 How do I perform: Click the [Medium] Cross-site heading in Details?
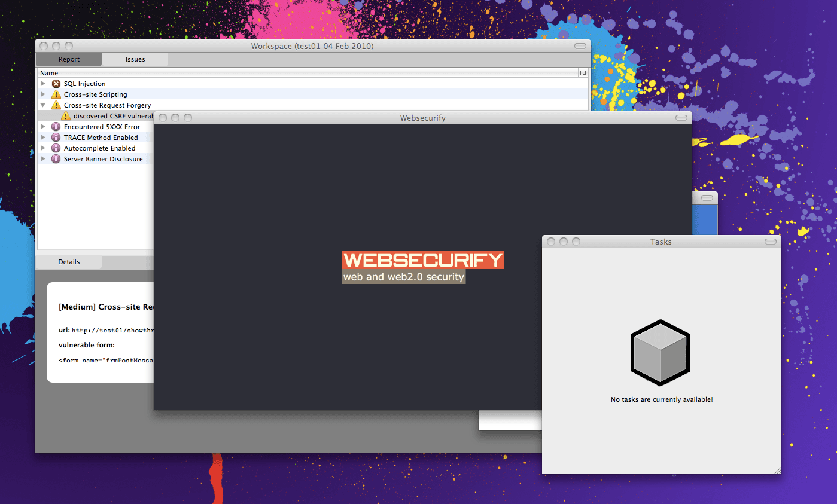click(106, 307)
